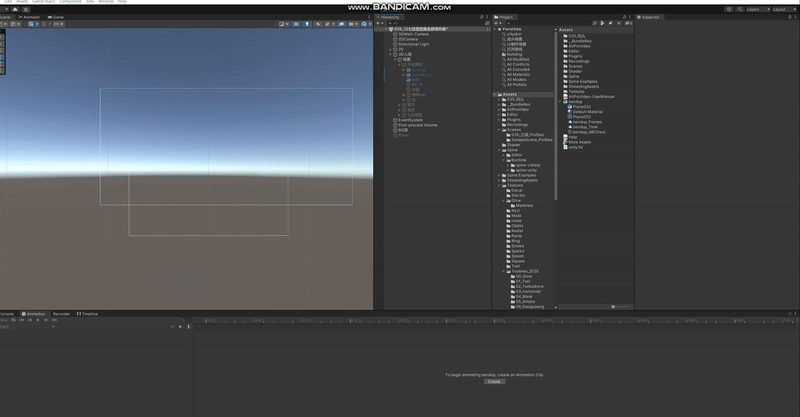Expand the Plugins folder in Project tree
The width and height of the screenshot is (800, 417).
(x=499, y=120)
